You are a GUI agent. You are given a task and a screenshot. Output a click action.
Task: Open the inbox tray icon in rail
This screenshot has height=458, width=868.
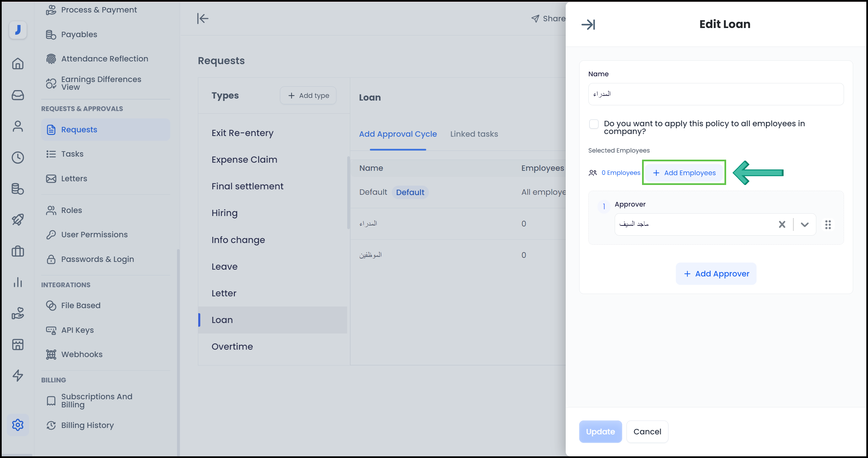(x=18, y=95)
